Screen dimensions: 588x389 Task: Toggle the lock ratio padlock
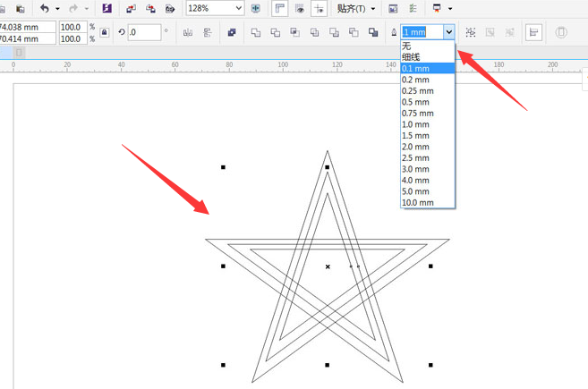pos(105,33)
